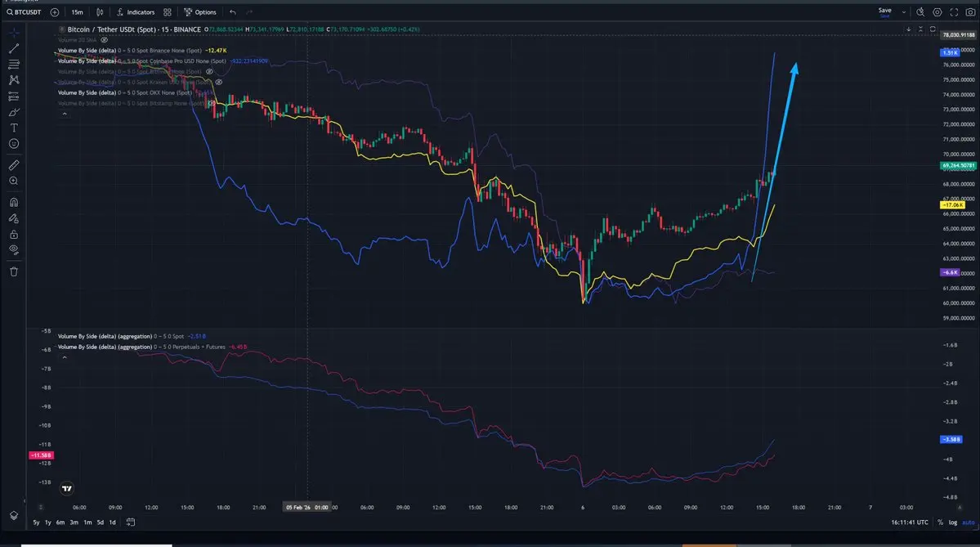The image size is (980, 547).
Task: Click the green 69,264 current price label
Action: (x=958, y=166)
